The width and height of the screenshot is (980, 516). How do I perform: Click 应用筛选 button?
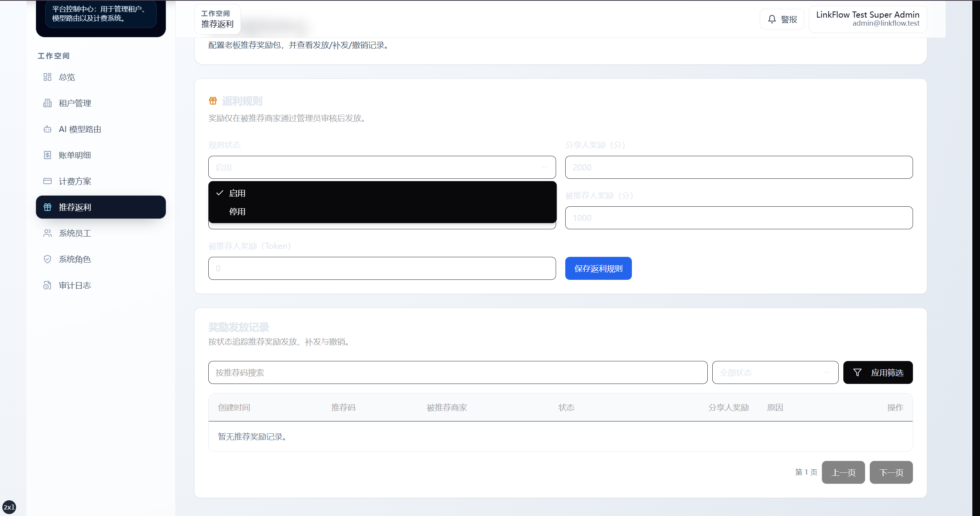click(x=878, y=372)
